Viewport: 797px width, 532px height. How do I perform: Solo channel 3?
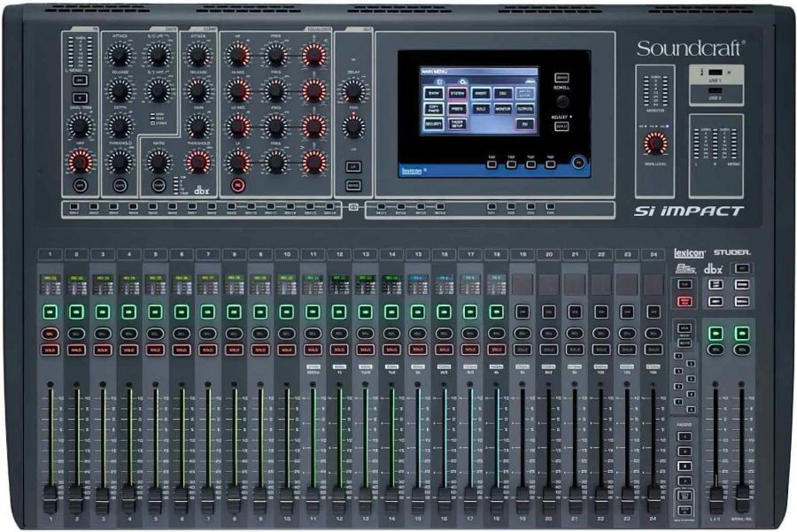pos(103,350)
